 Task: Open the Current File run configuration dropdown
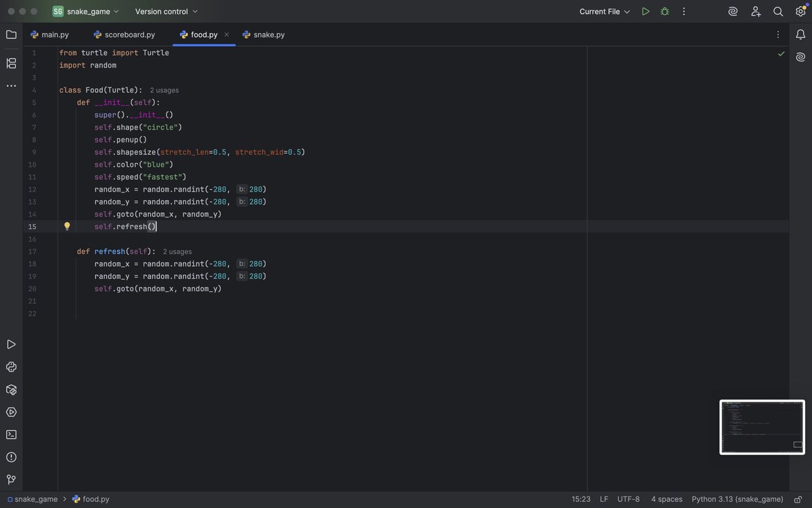[604, 12]
